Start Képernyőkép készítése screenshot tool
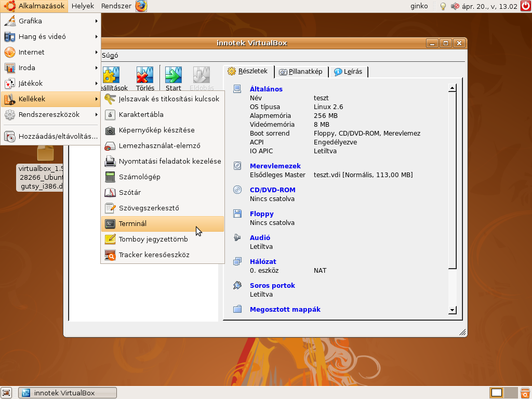532x399 pixels. pyautogui.click(x=163, y=130)
